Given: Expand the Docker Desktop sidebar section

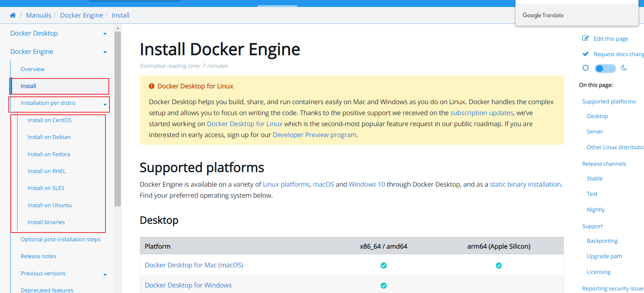Looking at the screenshot, I should 105,34.
